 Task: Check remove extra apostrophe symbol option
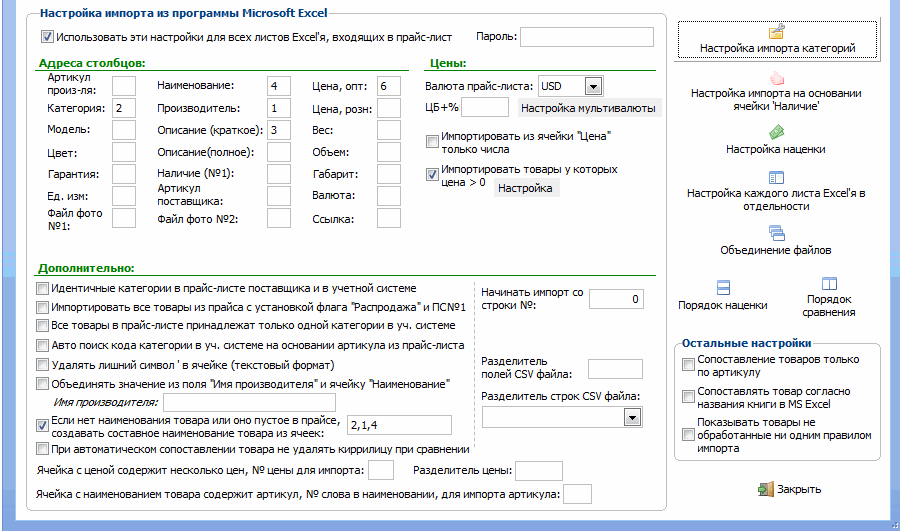(x=42, y=365)
